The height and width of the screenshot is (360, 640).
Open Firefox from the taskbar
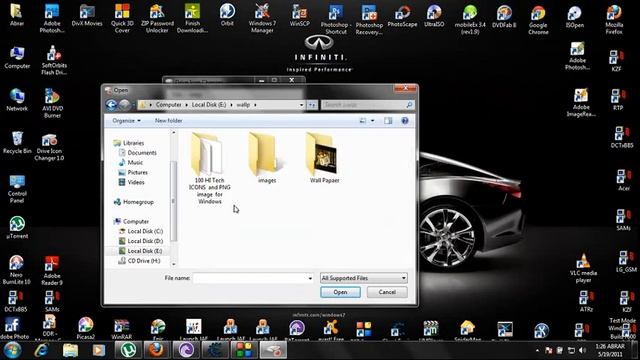[156, 350]
